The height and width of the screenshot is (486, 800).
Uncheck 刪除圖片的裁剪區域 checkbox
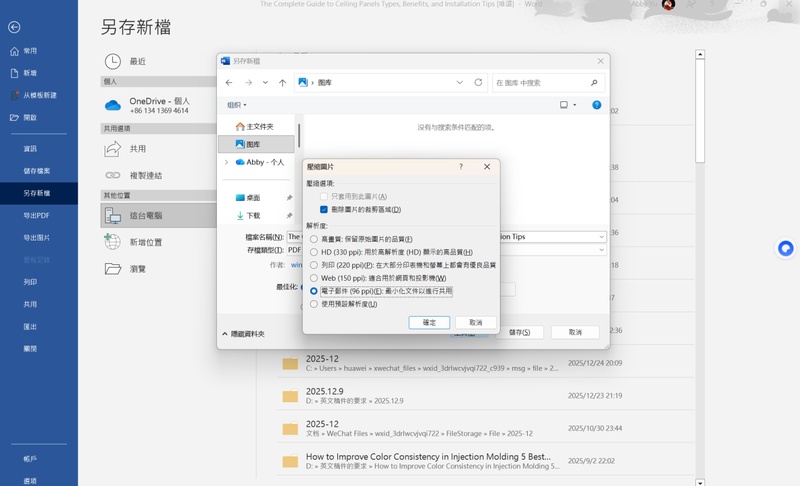click(324, 210)
